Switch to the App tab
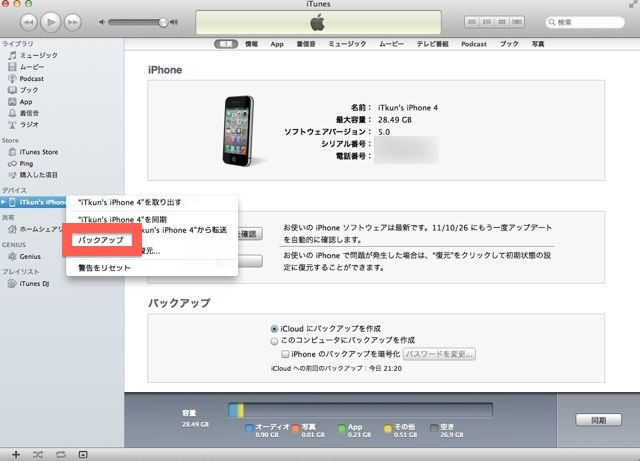The image size is (640, 461). [x=277, y=44]
